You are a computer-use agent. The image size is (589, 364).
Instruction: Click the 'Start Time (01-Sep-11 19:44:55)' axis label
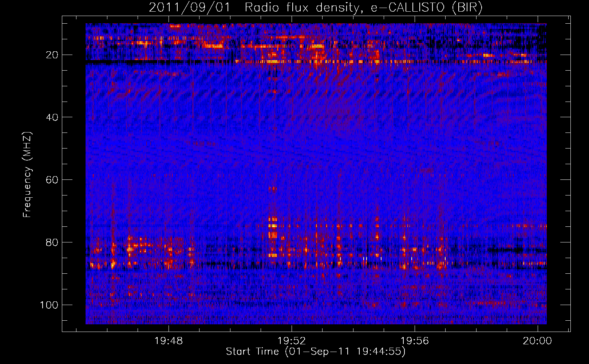click(x=316, y=352)
